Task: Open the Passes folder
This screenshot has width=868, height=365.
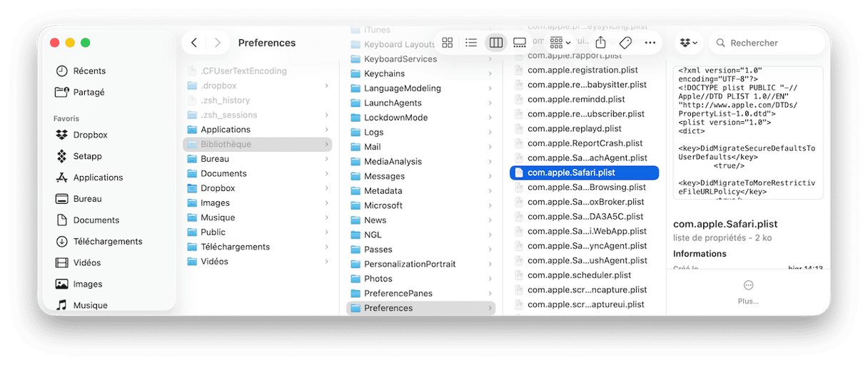Action: click(378, 250)
